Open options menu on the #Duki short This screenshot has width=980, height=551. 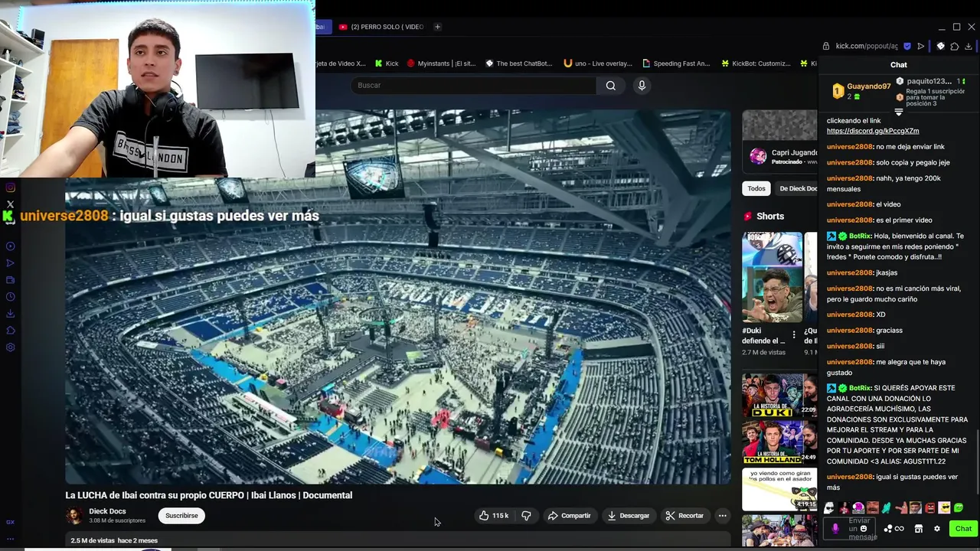click(794, 335)
